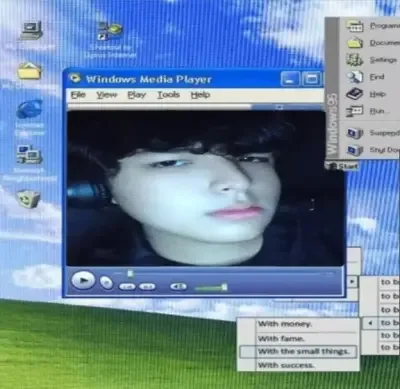Skip to the next track

point(147,286)
